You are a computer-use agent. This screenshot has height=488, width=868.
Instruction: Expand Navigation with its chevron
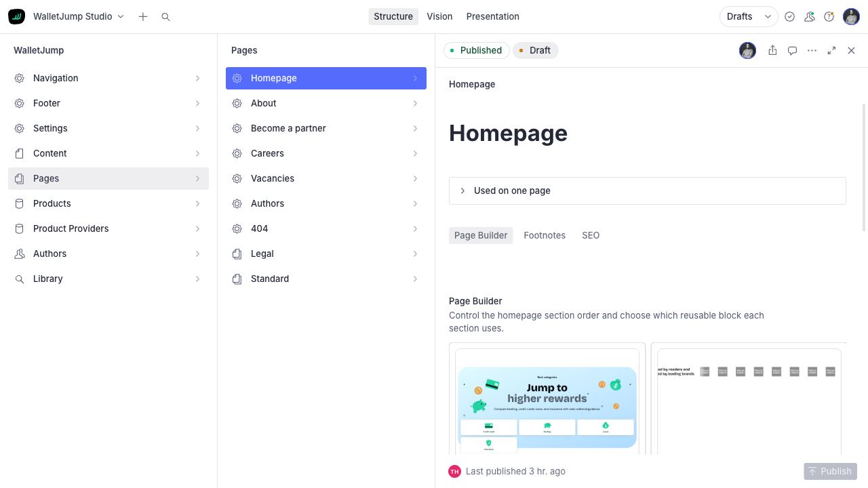(197, 78)
